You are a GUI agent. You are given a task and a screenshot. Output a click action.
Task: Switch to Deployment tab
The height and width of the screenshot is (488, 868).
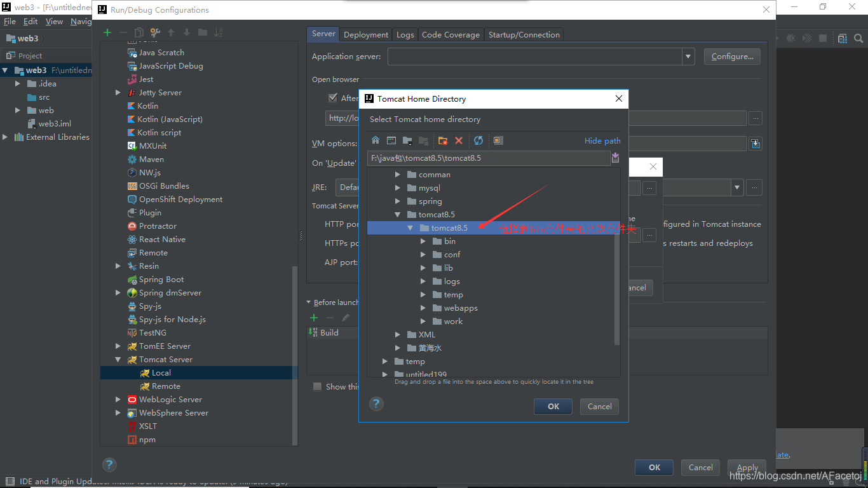click(x=366, y=35)
